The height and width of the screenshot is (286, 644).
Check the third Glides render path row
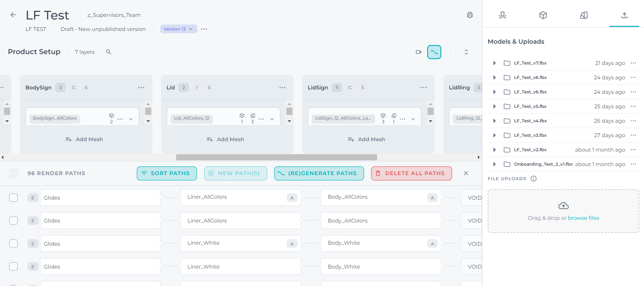[x=13, y=244]
